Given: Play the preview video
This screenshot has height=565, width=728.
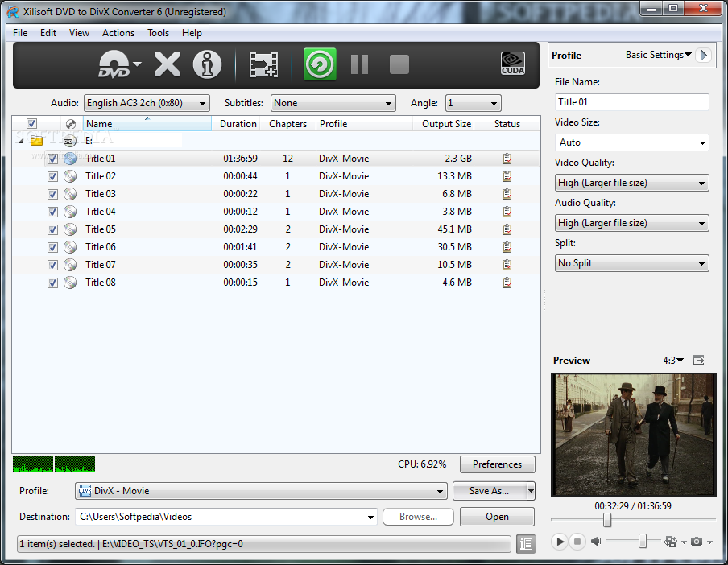Looking at the screenshot, I should coord(560,542).
